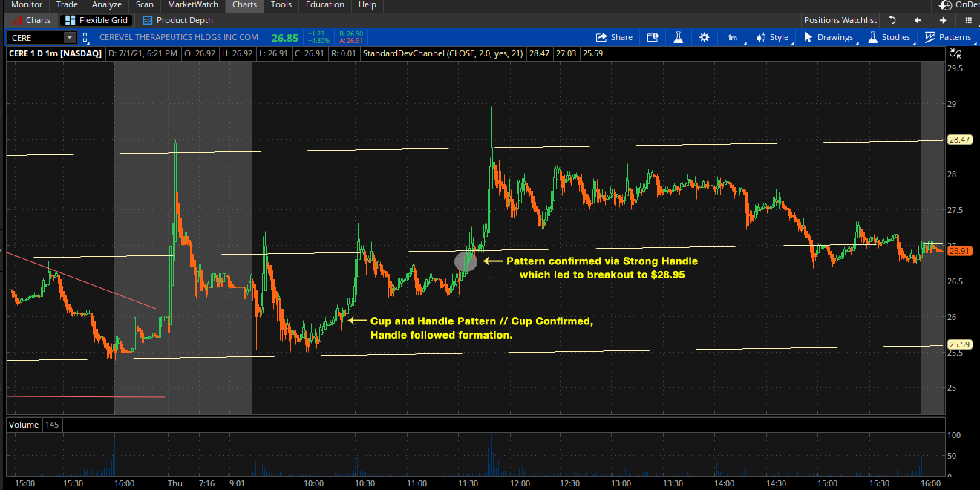The width and height of the screenshot is (980, 490).
Task: Open chart settings gear icon
Action: pyautogui.click(x=704, y=37)
